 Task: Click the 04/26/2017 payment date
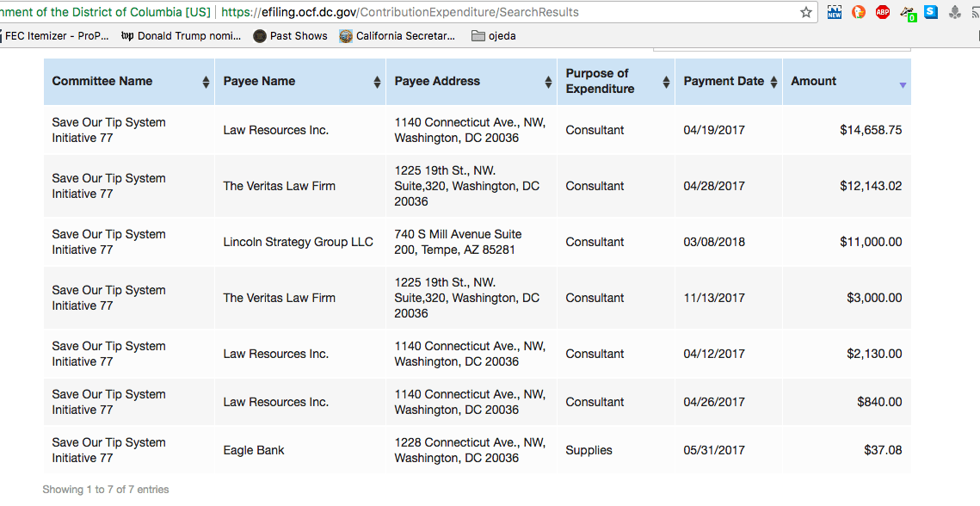pyautogui.click(x=714, y=402)
